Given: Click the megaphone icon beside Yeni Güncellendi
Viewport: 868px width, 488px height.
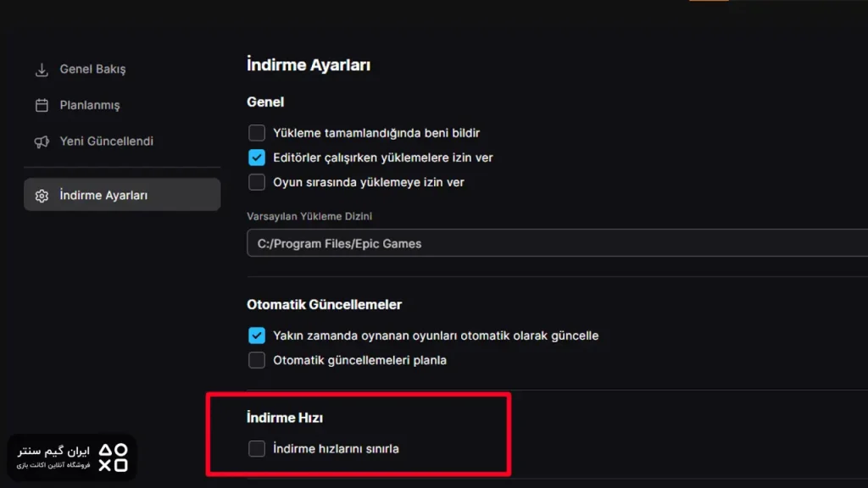Looking at the screenshot, I should click(41, 141).
